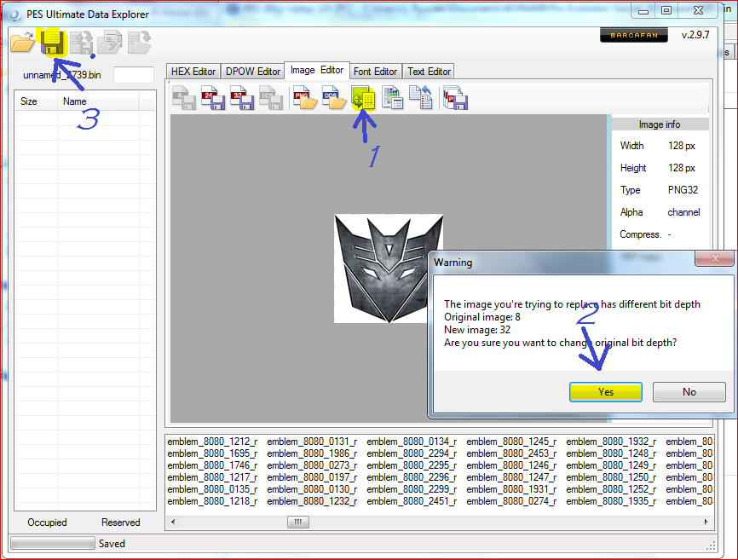This screenshot has height=560, width=738.
Task: Click the greyed-out import to folder icon
Action: pyautogui.click(x=139, y=43)
